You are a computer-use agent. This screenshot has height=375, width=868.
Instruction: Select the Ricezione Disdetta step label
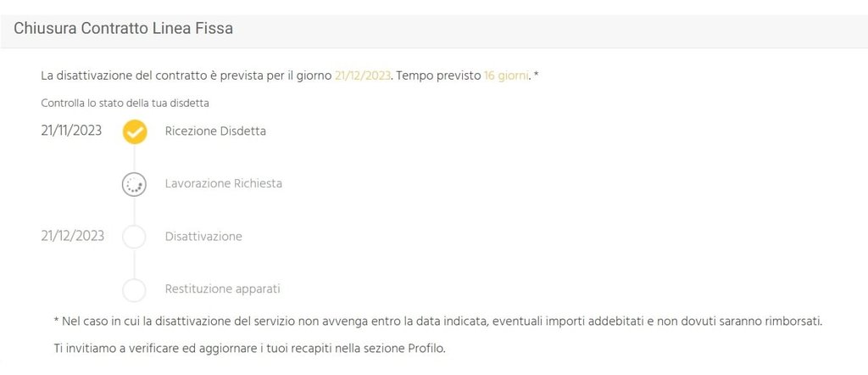(215, 132)
